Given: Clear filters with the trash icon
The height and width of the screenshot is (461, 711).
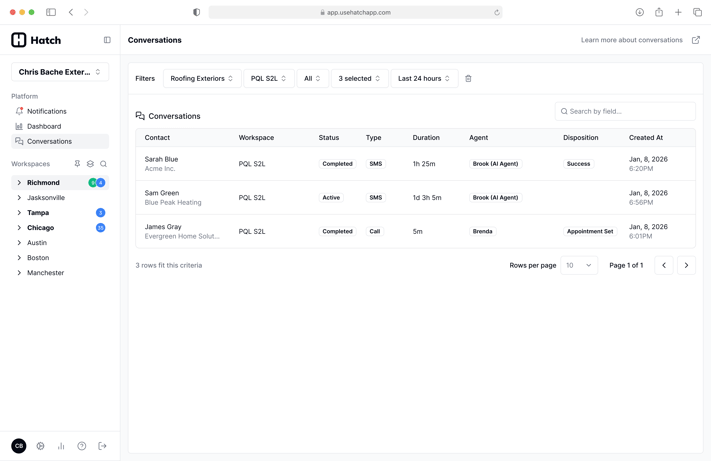Looking at the screenshot, I should 468,78.
